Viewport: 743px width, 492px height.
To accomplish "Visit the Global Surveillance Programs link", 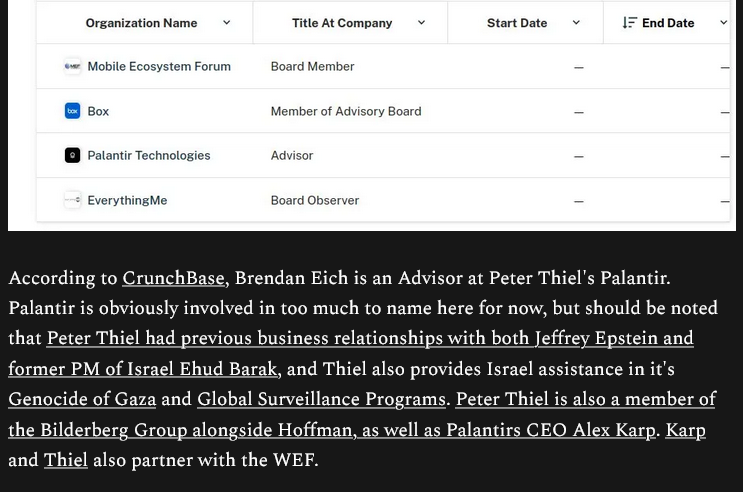I will 321,400.
